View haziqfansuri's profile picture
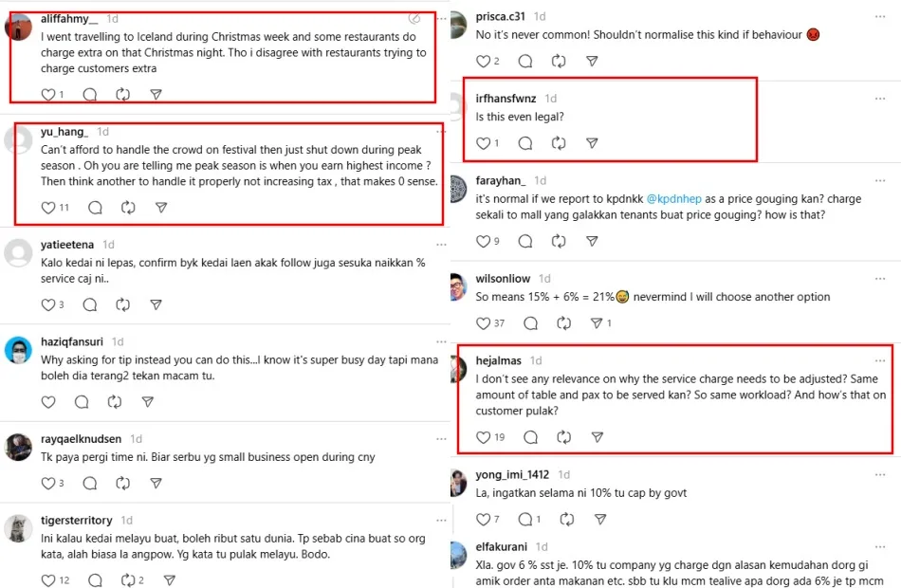 click(x=18, y=351)
